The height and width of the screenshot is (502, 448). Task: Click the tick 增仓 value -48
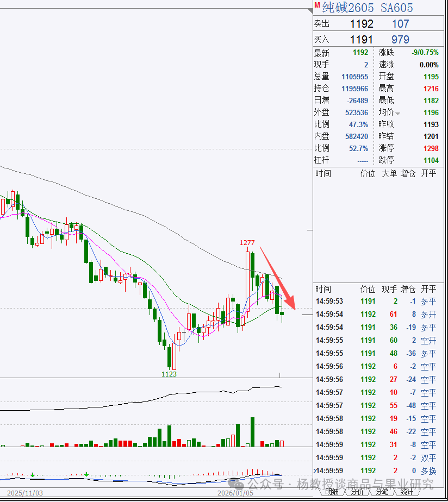click(x=411, y=406)
